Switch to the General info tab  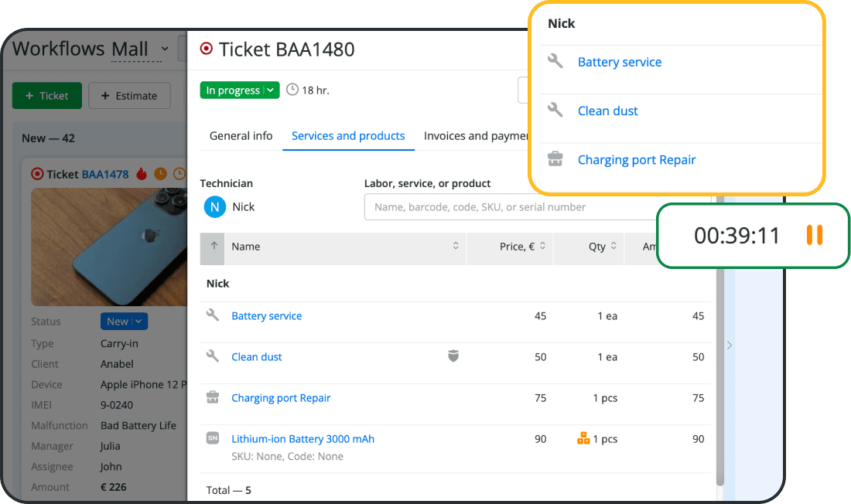tap(241, 136)
